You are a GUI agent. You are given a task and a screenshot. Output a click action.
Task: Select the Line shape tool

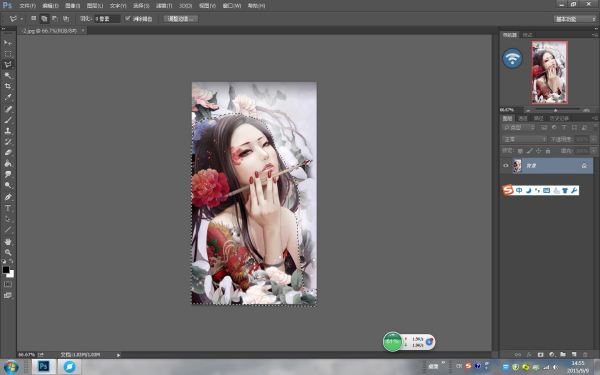pos(8,230)
